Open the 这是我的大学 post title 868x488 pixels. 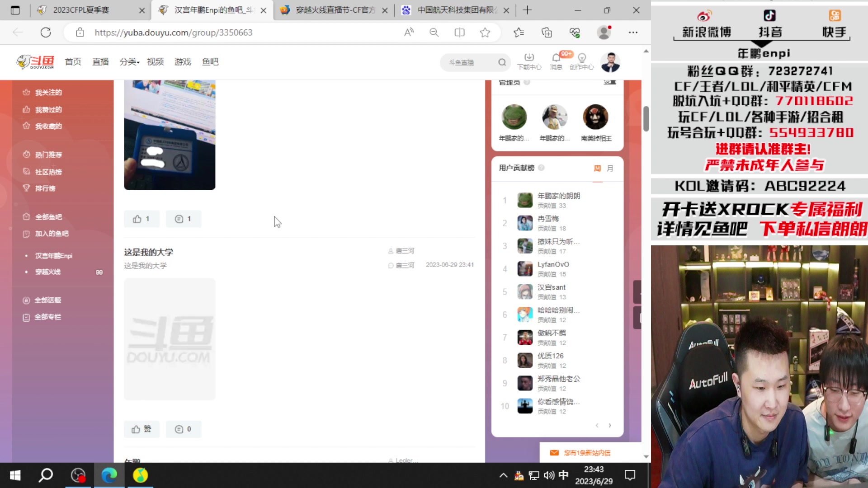[x=148, y=252]
